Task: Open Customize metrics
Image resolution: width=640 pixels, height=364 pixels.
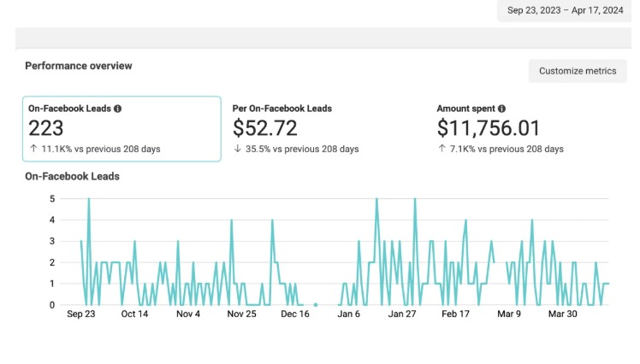Action: pyautogui.click(x=578, y=71)
